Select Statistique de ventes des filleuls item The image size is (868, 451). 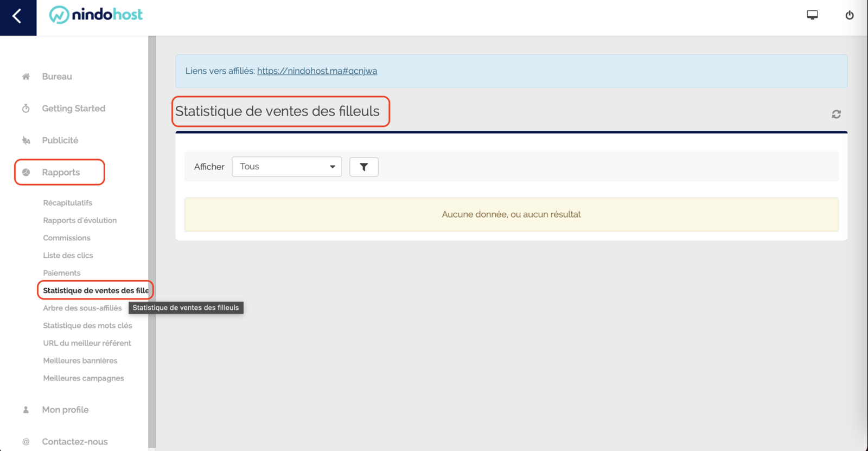pos(95,290)
